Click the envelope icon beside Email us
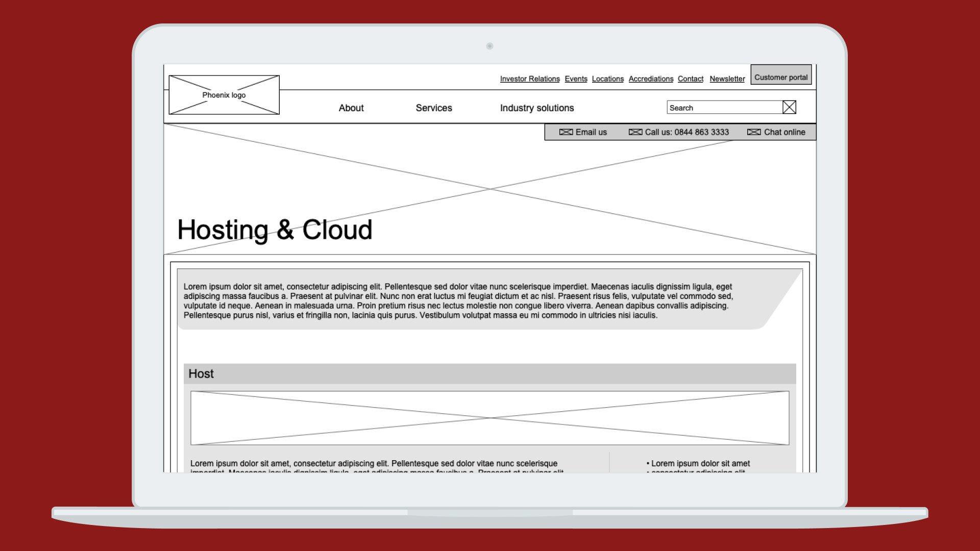This screenshot has width=980, height=551. pos(566,132)
